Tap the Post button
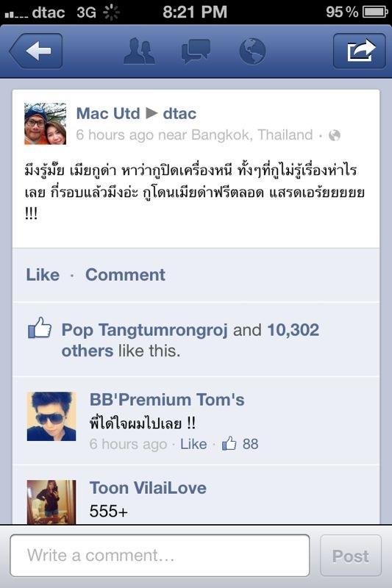This screenshot has width=392, height=588. pos(350,556)
